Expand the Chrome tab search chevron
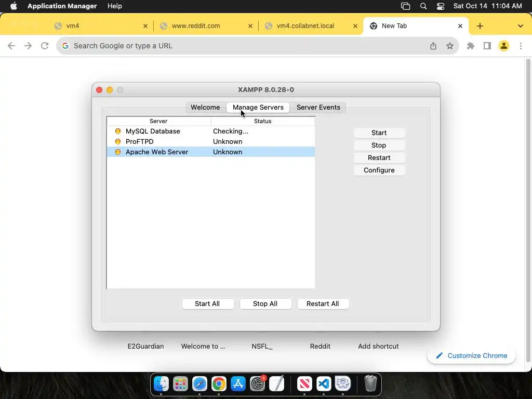The height and width of the screenshot is (399, 532). coord(520,26)
